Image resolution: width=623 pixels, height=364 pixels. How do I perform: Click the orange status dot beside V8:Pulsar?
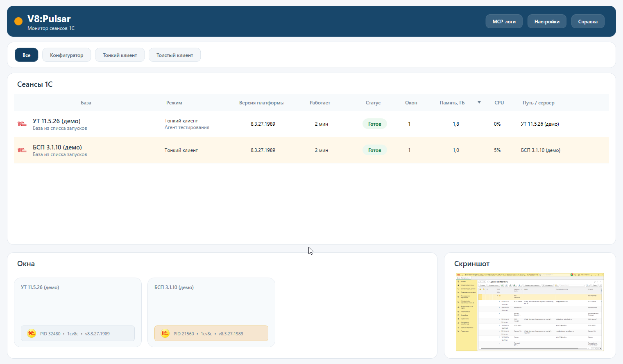click(18, 21)
